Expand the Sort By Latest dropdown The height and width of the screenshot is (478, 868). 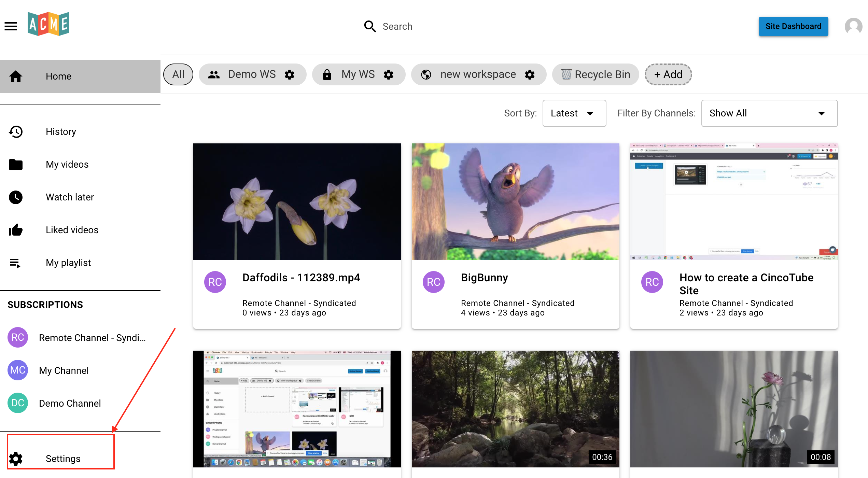click(574, 113)
